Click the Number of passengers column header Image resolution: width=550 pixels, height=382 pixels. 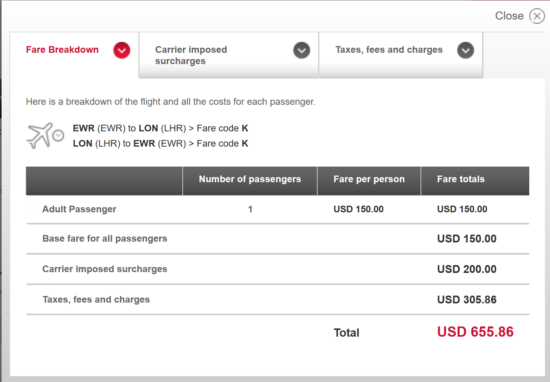250,181
